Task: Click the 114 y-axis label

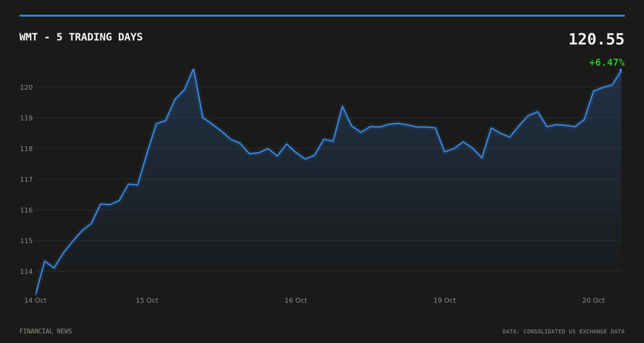Action: [x=26, y=271]
